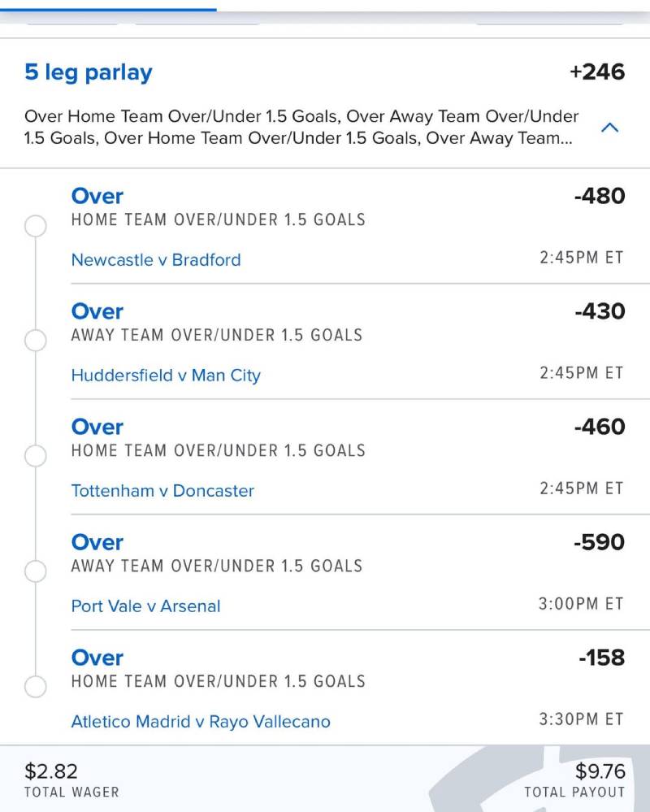
Task: Click the Atletico Madrid leg status circle
Action: 36,687
